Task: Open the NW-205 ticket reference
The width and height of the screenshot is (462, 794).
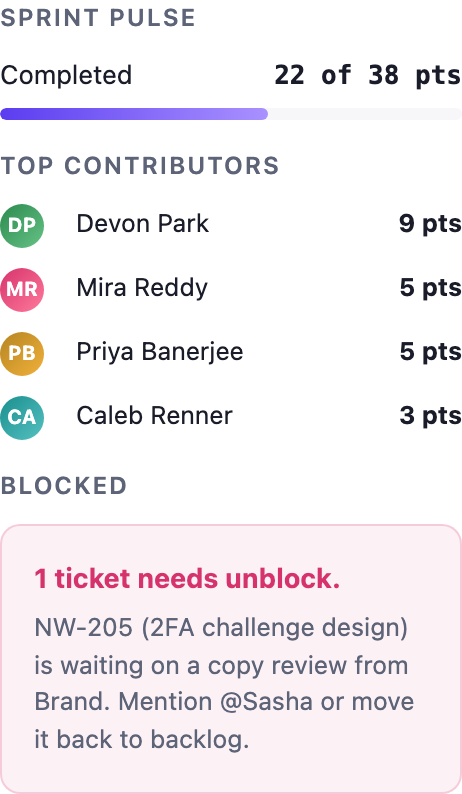Action: point(84,628)
